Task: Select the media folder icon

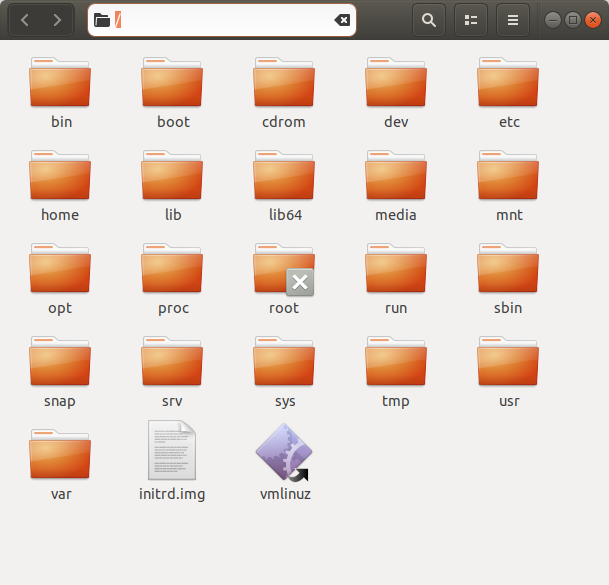Action: coord(396,175)
